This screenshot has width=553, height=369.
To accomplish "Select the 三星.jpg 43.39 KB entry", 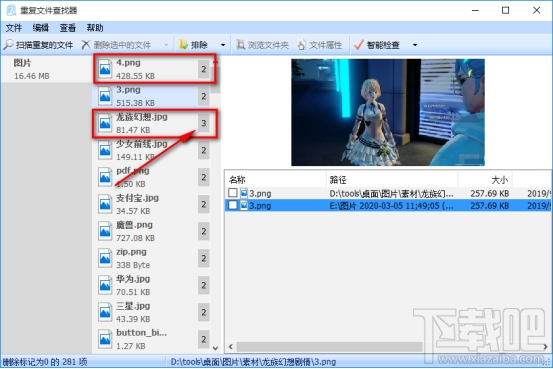I will tap(152, 312).
